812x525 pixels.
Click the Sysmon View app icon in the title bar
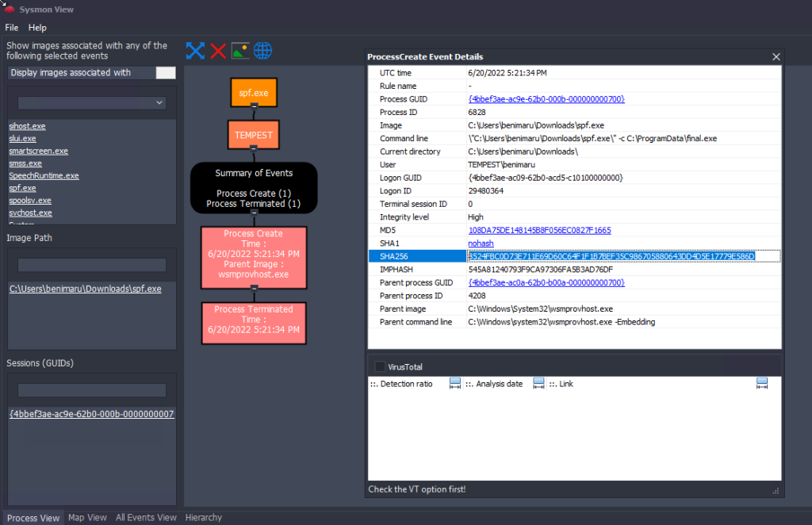[9, 10]
